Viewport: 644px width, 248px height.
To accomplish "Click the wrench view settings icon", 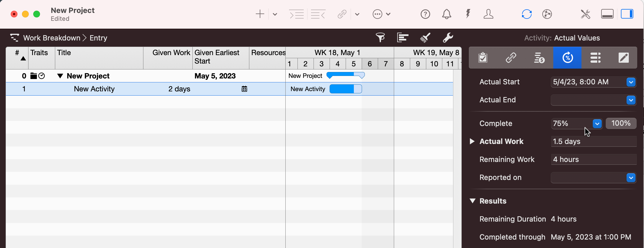I will point(448,37).
